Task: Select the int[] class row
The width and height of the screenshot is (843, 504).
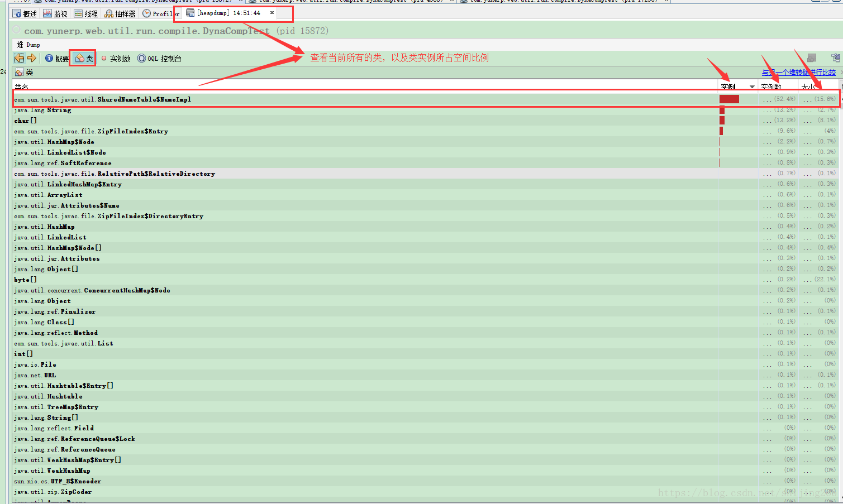Action: tap(426, 354)
